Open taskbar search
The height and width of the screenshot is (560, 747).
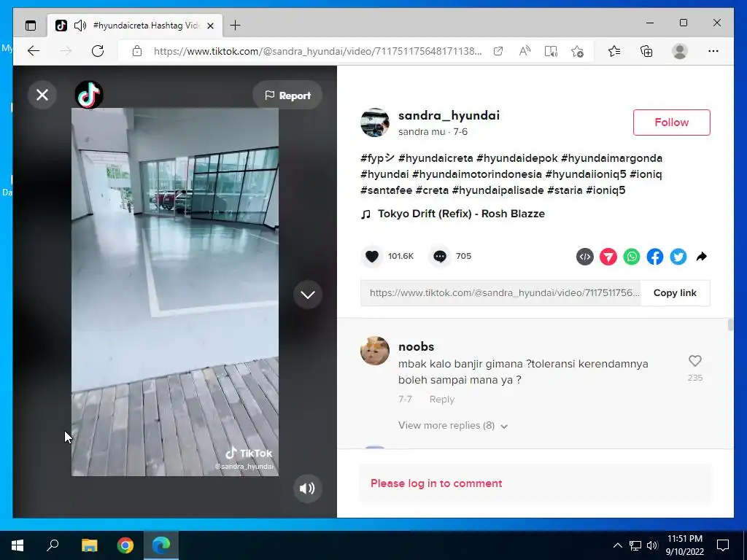point(53,545)
